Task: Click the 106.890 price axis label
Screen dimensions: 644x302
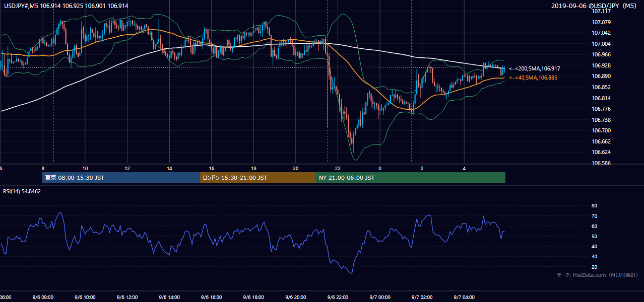Action: 601,76
